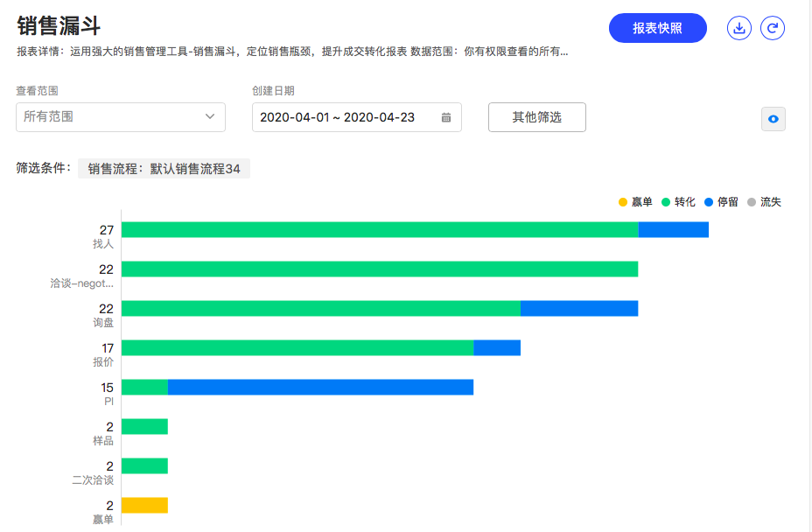Click the blue segment of PI bar
Viewport: 812px width, 532px height.
(320, 387)
